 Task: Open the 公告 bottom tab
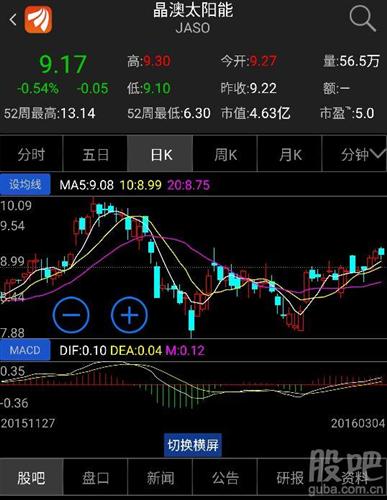pyautogui.click(x=225, y=478)
